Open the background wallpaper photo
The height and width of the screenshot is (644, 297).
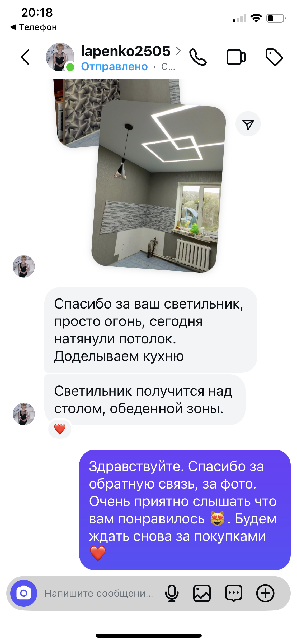pos(79,111)
